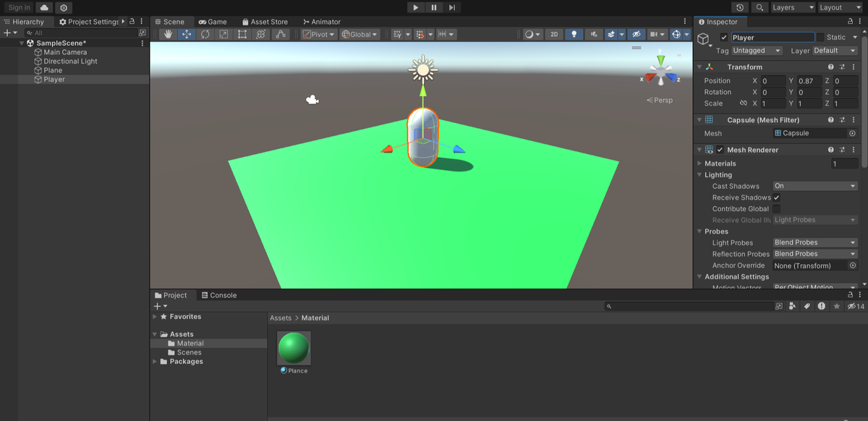The image size is (868, 421).
Task: Click the hidden packages eye icon showing 14
Action: 856,307
